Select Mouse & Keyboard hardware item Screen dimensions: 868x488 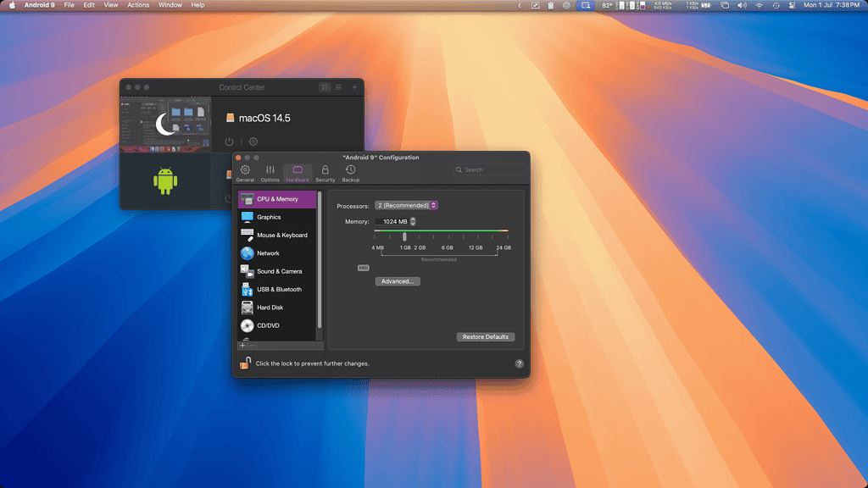pos(281,236)
